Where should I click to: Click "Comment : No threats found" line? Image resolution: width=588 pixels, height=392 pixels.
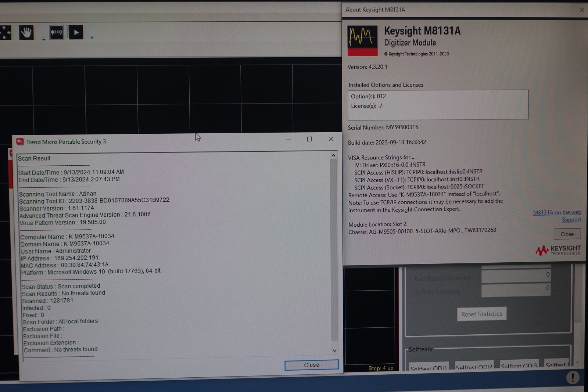(x=61, y=350)
